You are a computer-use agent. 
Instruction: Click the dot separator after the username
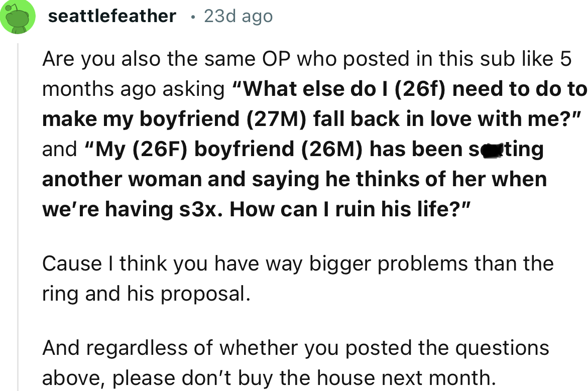pos(192,17)
